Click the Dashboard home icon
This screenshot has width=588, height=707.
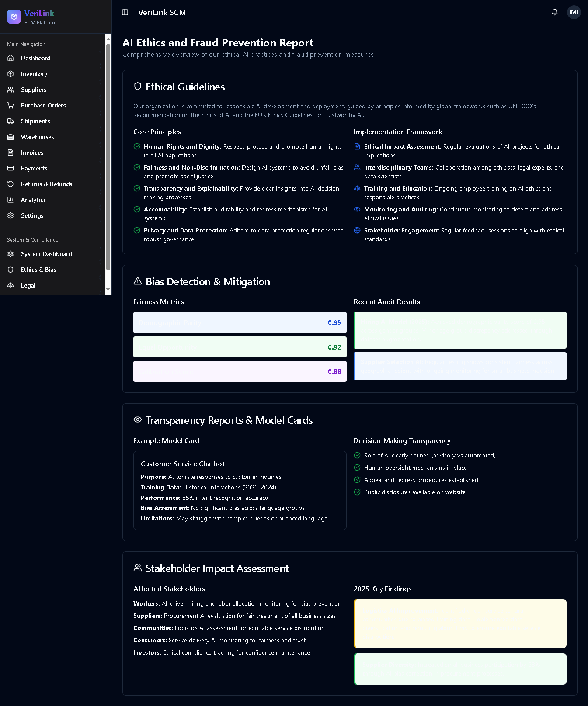click(10, 58)
